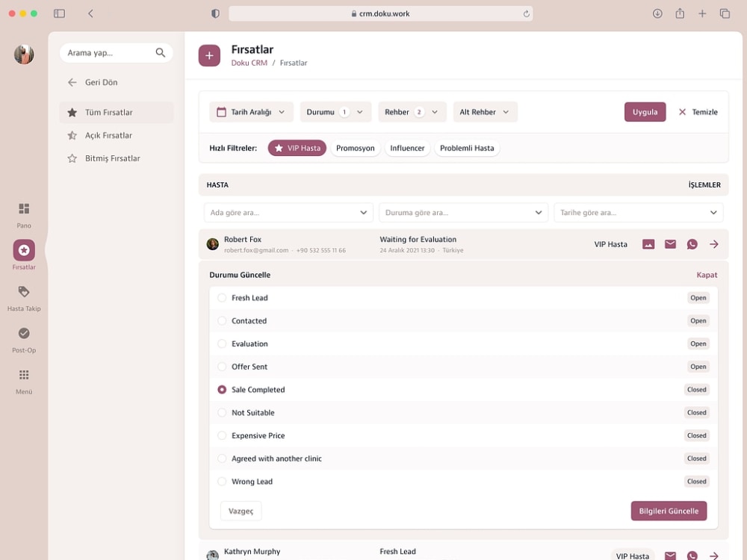Screen dimensions: 747x560
Task: Expand the Duruma göre ara combo box
Action: pos(463,212)
